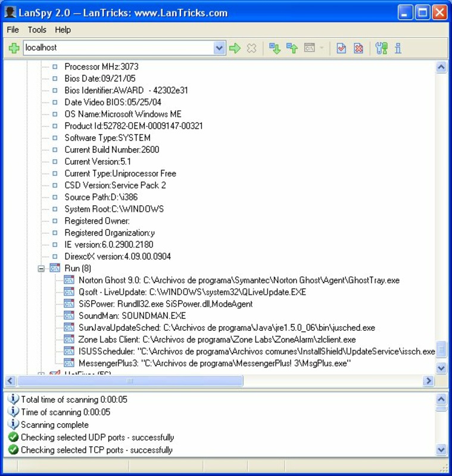Click the tree vertical scrollbar thumb
The width and height of the screenshot is (452, 476).
pos(441,349)
